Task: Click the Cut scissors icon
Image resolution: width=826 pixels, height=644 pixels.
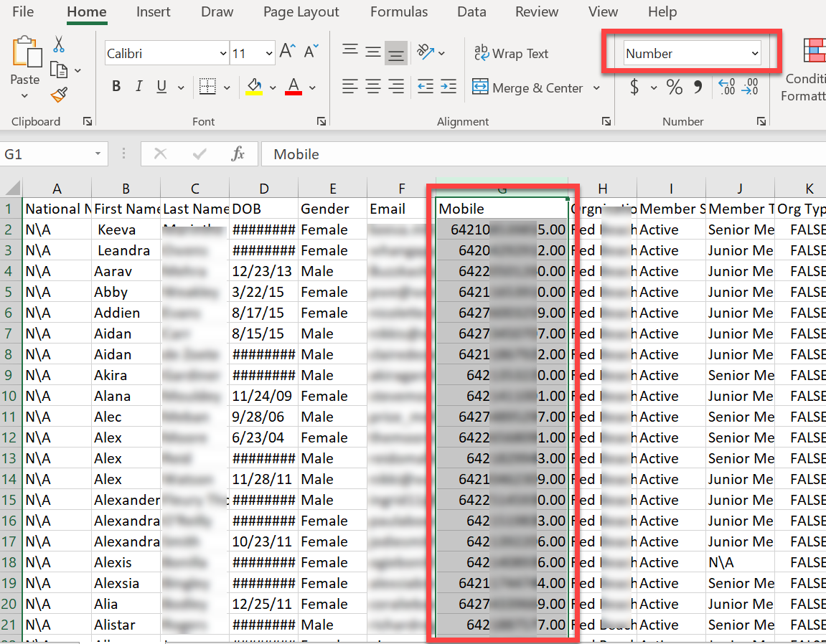Action: pyautogui.click(x=59, y=44)
